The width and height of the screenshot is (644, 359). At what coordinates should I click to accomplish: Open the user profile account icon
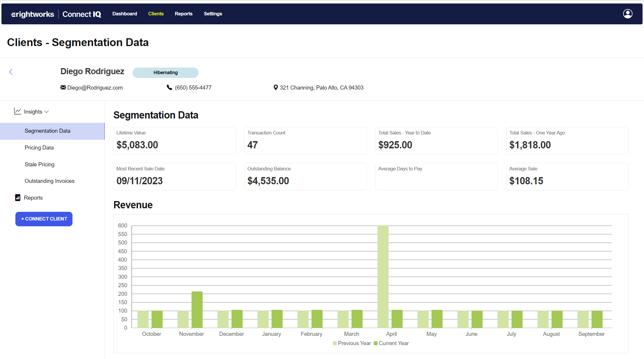click(x=627, y=14)
